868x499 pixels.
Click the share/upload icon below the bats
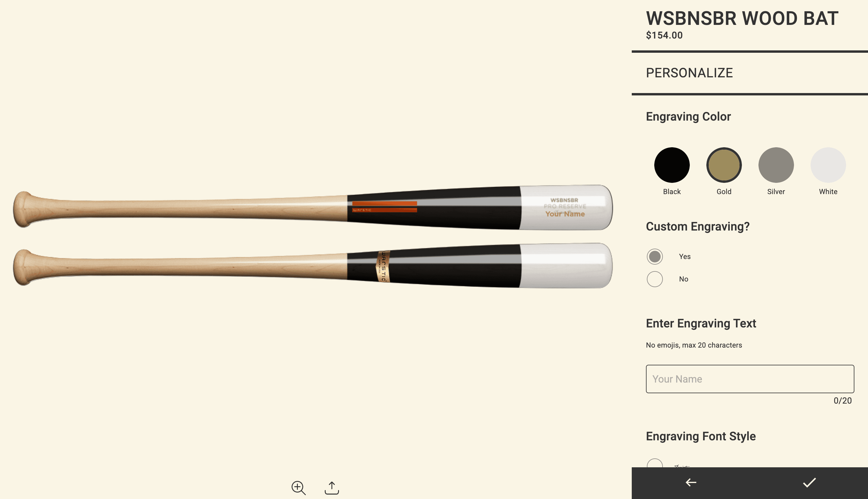(332, 488)
